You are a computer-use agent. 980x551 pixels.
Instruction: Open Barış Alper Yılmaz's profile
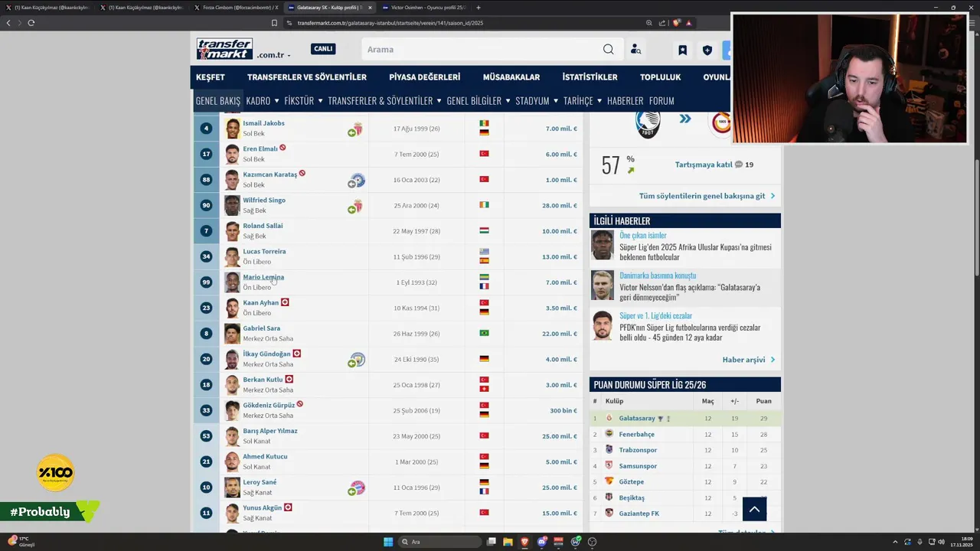[270, 431]
